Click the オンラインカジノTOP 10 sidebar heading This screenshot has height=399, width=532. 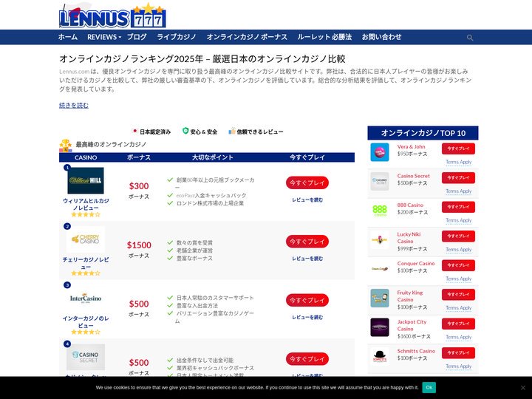pyautogui.click(x=423, y=133)
